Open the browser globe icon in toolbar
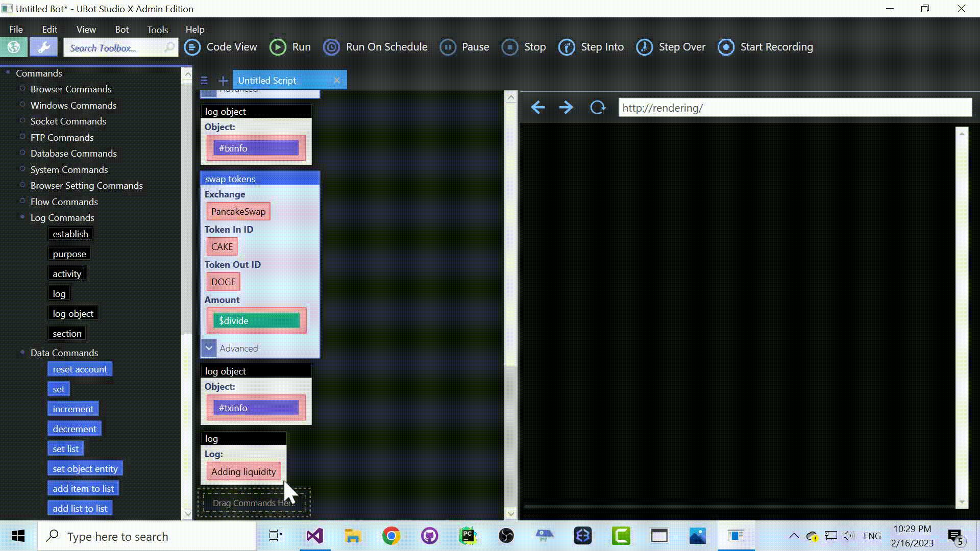The height and width of the screenshot is (551, 980). click(14, 47)
